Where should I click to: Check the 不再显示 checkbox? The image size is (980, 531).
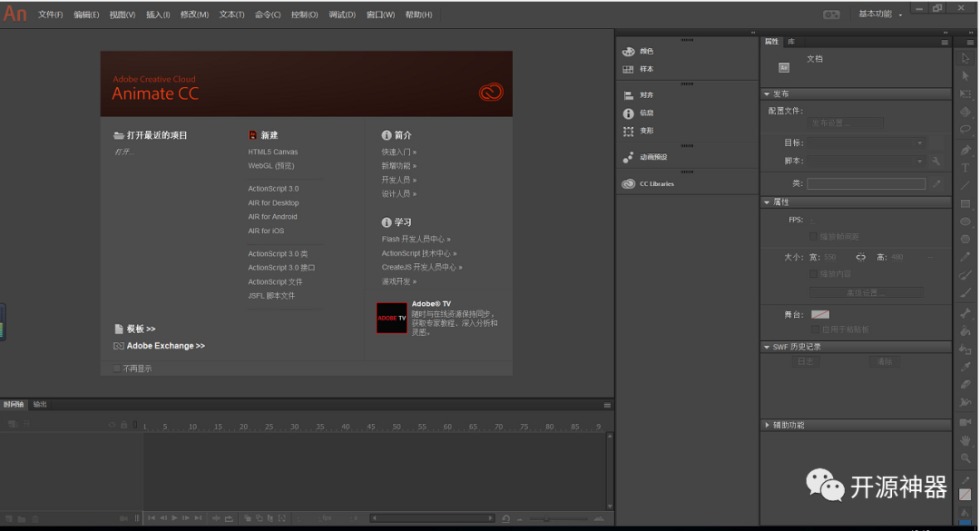[117, 369]
